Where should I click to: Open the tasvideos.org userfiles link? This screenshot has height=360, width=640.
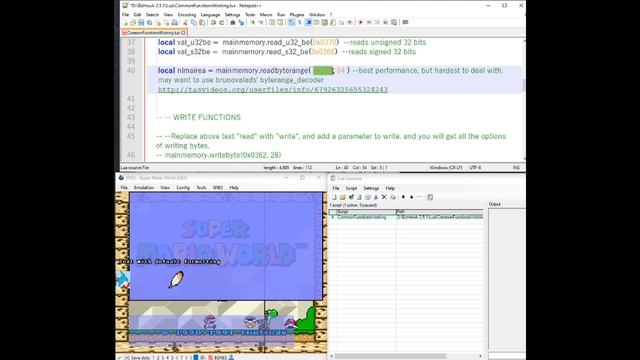(273, 89)
